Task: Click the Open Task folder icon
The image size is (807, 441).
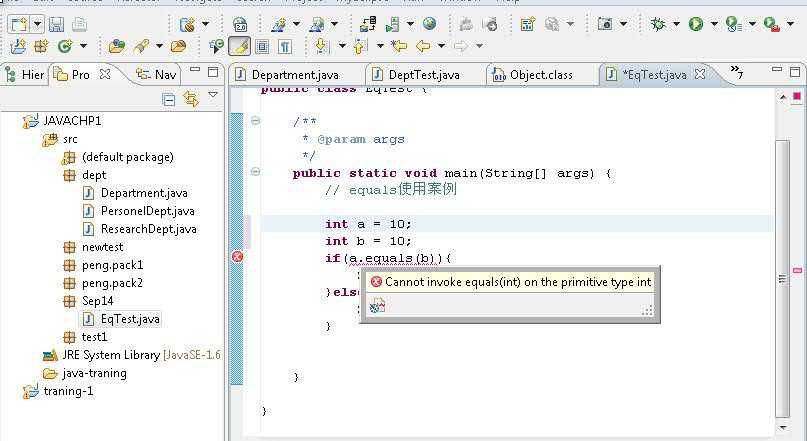Action: tap(178, 46)
